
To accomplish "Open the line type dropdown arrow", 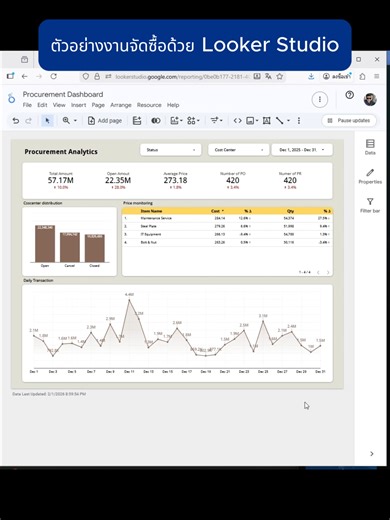I will click(289, 121).
